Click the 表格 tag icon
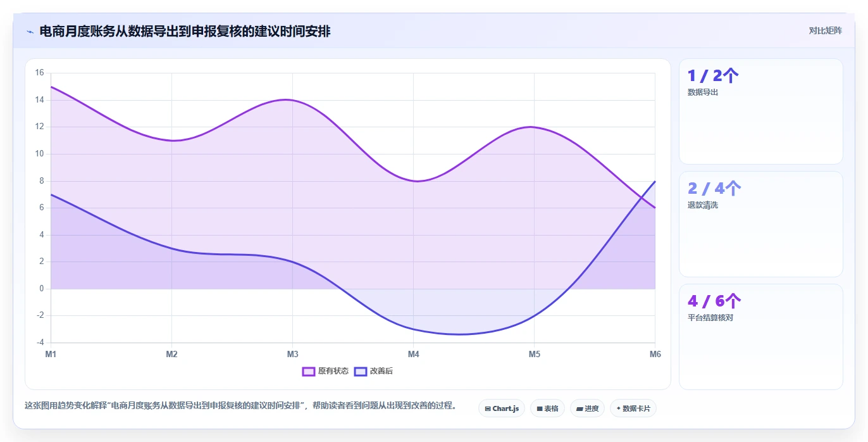Viewport: 868px width, 442px height. pyautogui.click(x=540, y=409)
